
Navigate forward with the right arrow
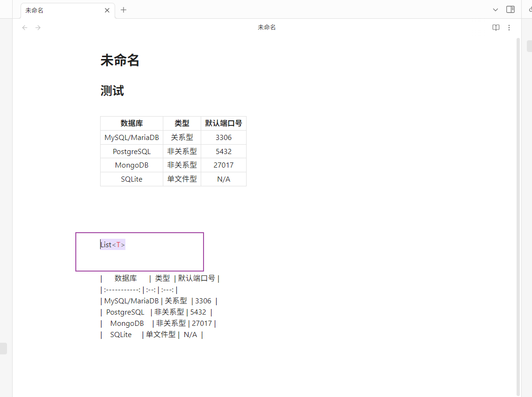click(x=38, y=28)
